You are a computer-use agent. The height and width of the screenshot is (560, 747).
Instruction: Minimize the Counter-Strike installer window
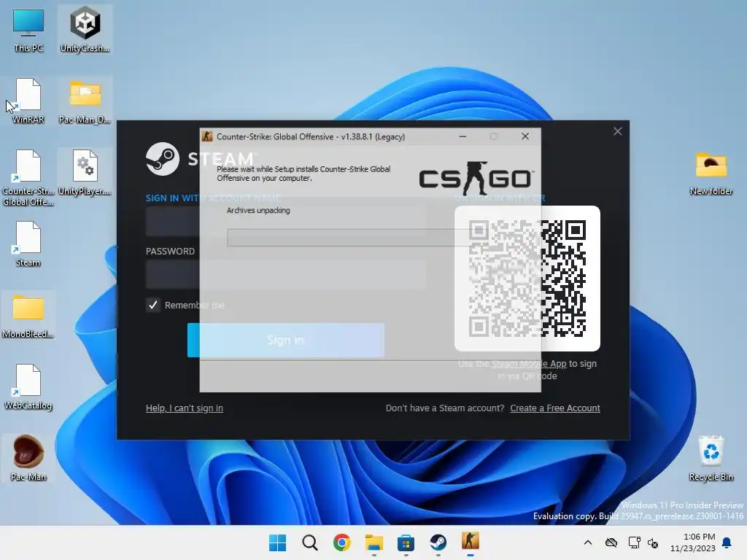coord(462,136)
